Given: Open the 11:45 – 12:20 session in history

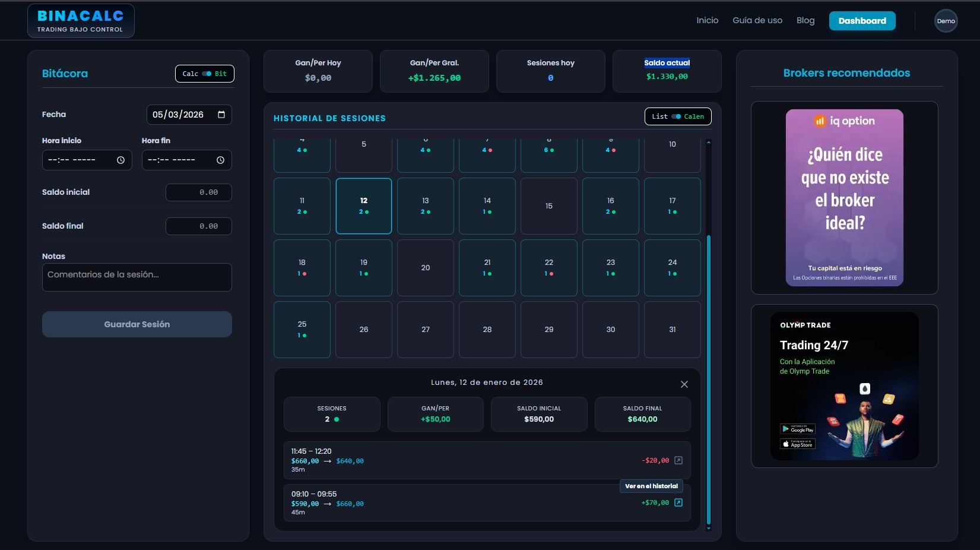Looking at the screenshot, I should [x=678, y=460].
